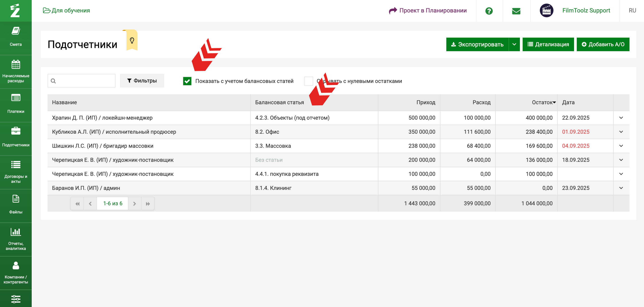
Task: Click the Добавить А/О button
Action: [x=603, y=44]
